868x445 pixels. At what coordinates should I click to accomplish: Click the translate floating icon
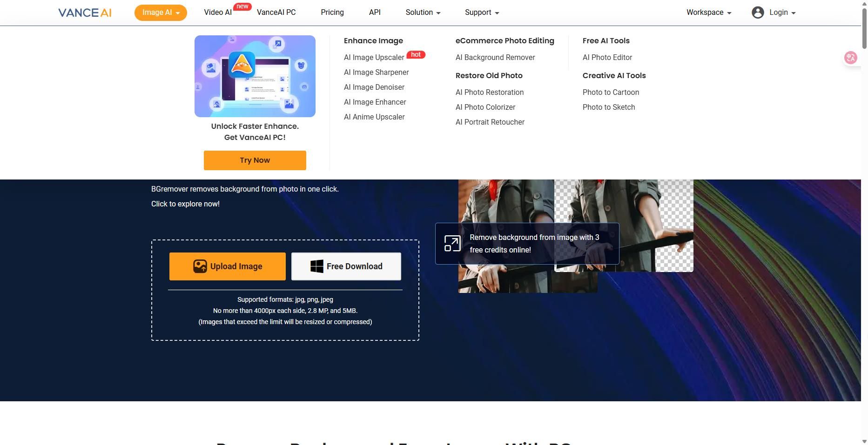(x=851, y=58)
